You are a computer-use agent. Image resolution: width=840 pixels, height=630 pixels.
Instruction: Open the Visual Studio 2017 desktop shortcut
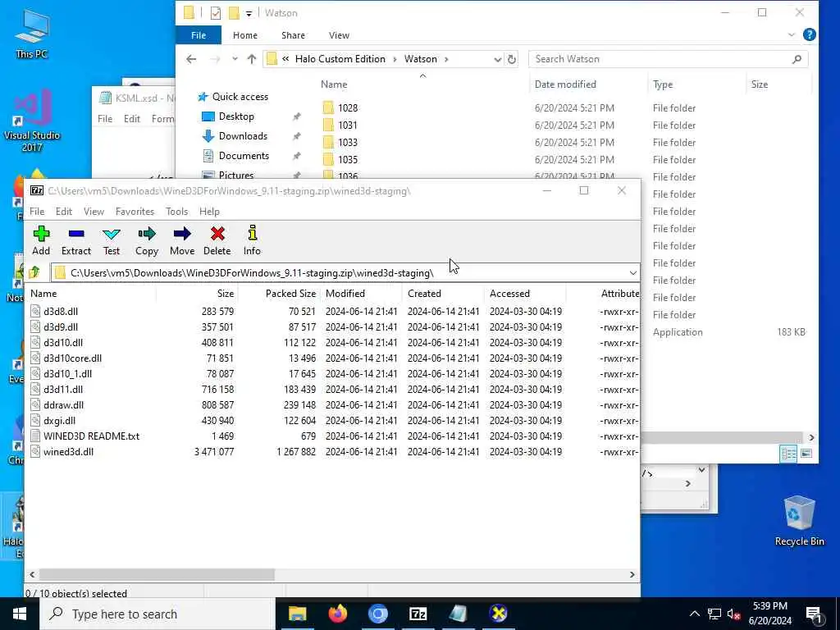coord(32,121)
